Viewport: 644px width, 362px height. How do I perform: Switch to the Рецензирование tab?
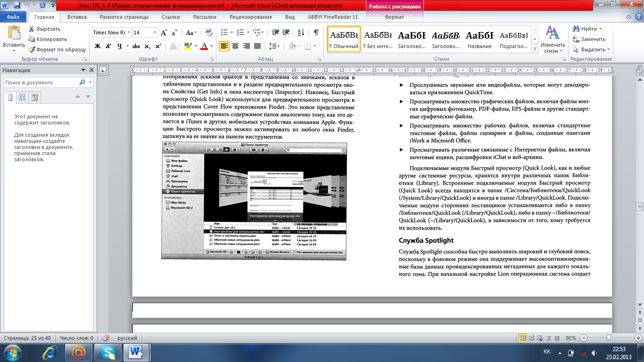tap(252, 17)
